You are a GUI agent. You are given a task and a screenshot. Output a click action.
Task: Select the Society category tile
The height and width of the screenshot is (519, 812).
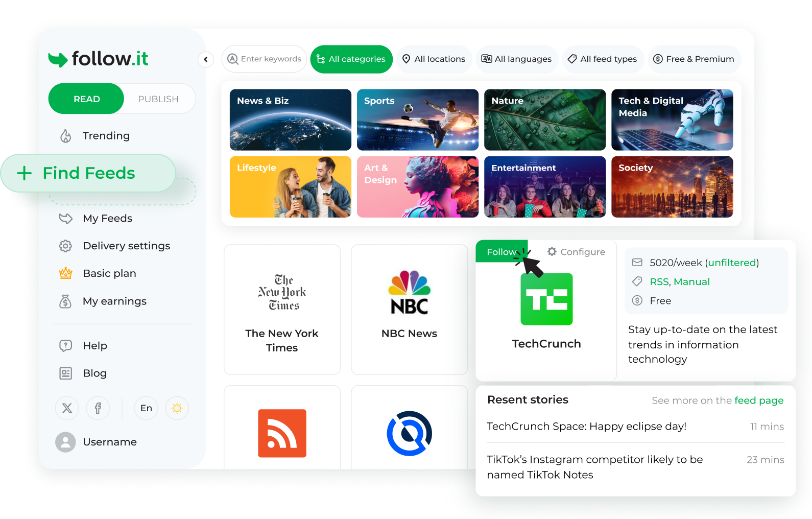click(x=672, y=187)
